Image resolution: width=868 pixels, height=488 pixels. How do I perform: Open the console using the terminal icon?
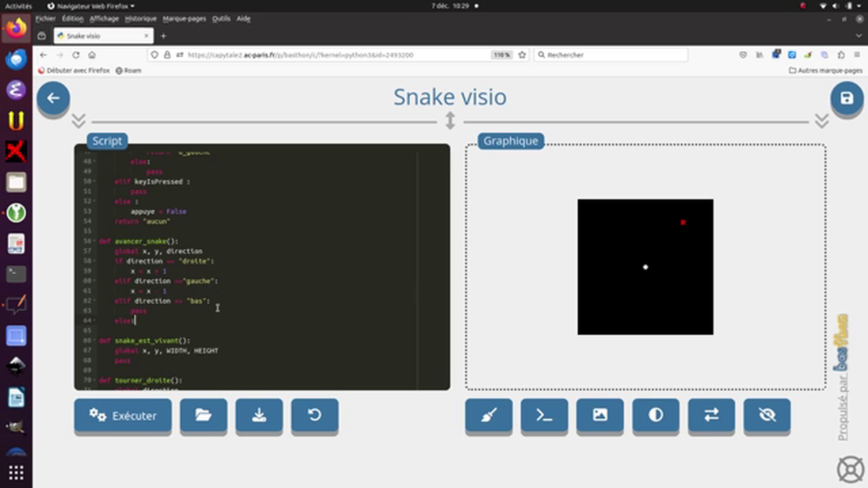click(x=544, y=415)
